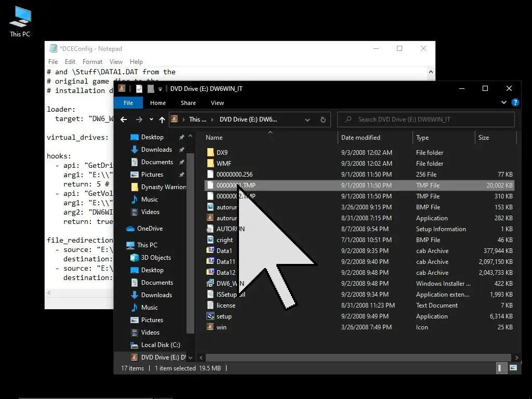Switch to the Share ribbon tab
The height and width of the screenshot is (399, 532).
[x=188, y=103]
